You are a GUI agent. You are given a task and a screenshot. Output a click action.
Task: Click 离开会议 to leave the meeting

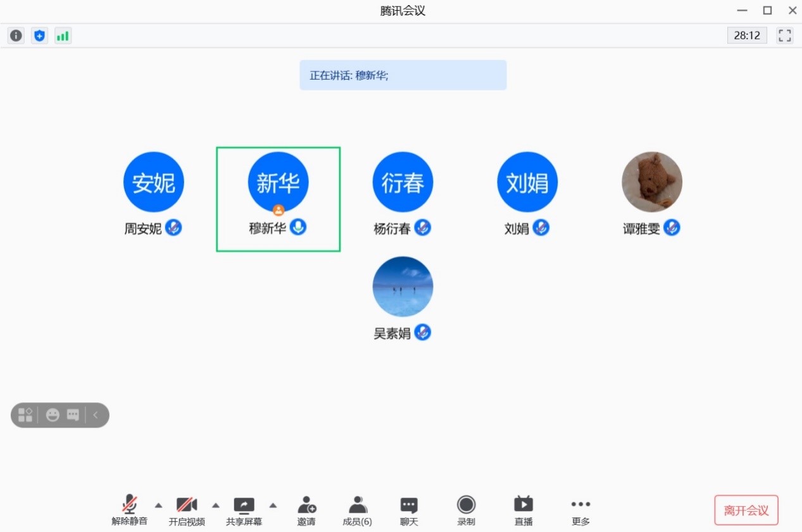click(746, 510)
